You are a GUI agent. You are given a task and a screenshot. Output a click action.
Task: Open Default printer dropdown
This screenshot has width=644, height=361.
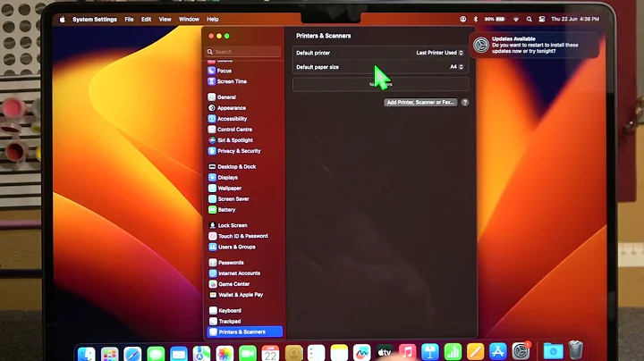(439, 53)
